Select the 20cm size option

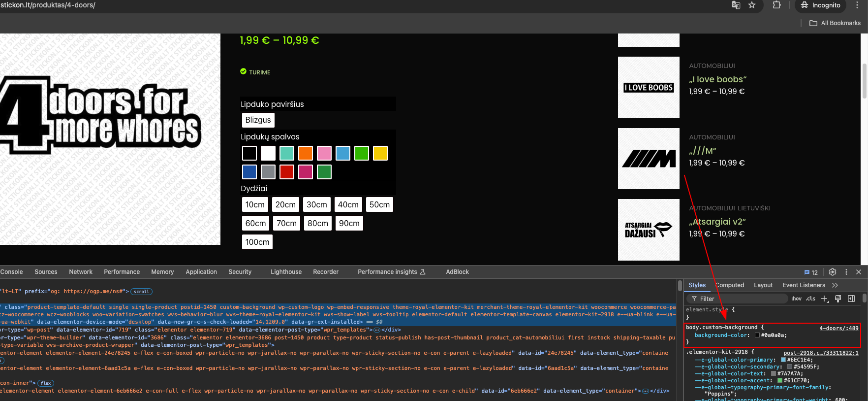(285, 204)
